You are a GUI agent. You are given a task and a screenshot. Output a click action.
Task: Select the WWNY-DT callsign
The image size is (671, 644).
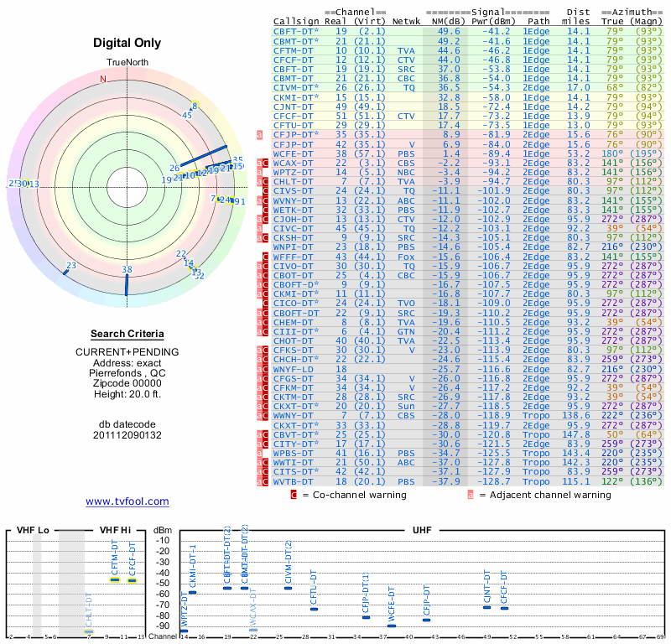[x=293, y=416]
